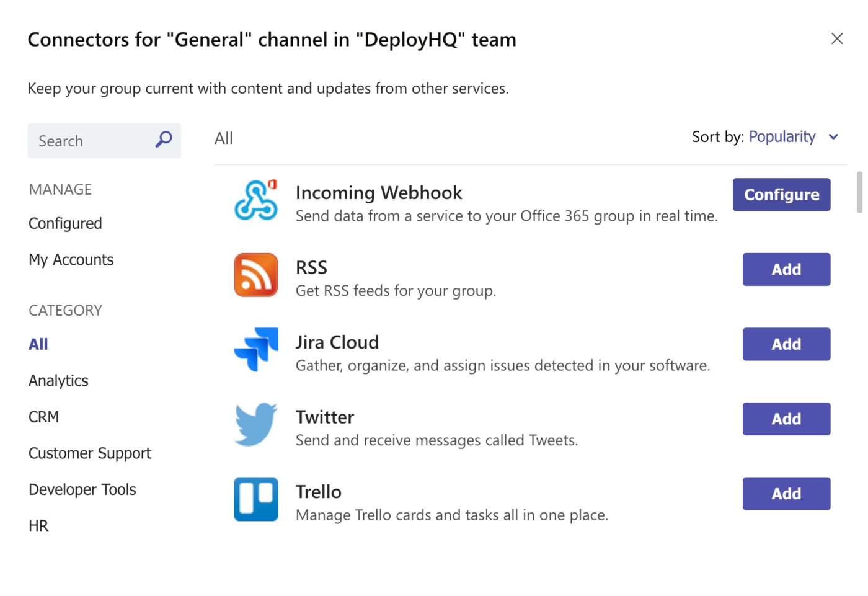Screen dimensions: 868x596
Task: Select the Analytics category
Action: [x=58, y=381]
